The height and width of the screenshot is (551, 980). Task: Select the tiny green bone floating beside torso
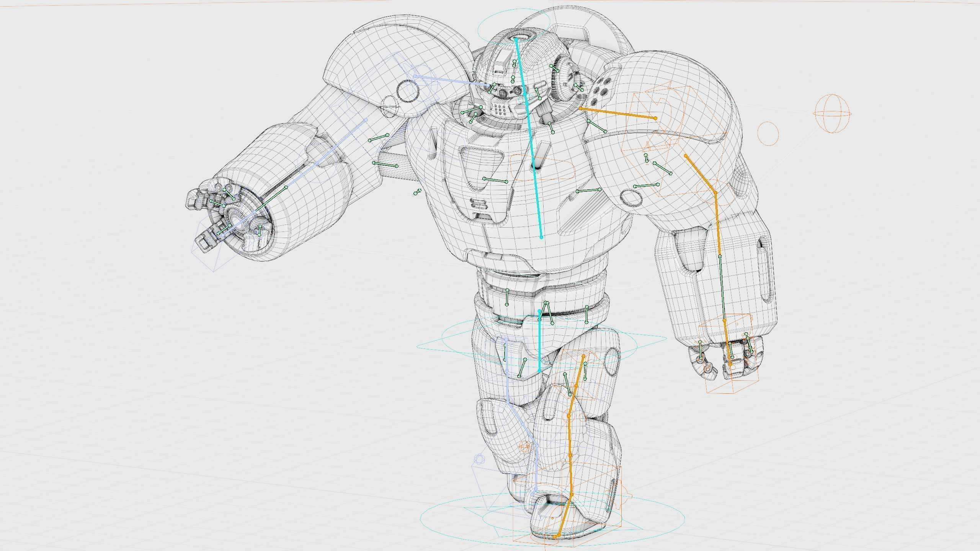click(417, 192)
